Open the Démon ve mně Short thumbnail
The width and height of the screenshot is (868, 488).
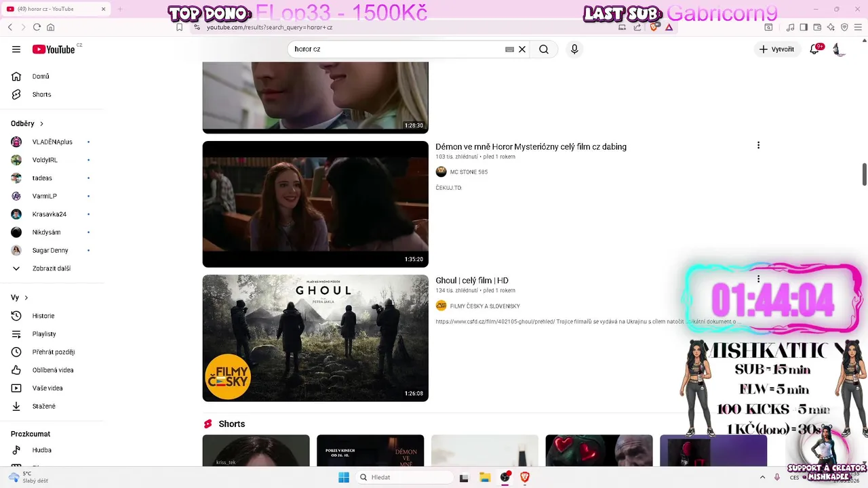click(370, 451)
